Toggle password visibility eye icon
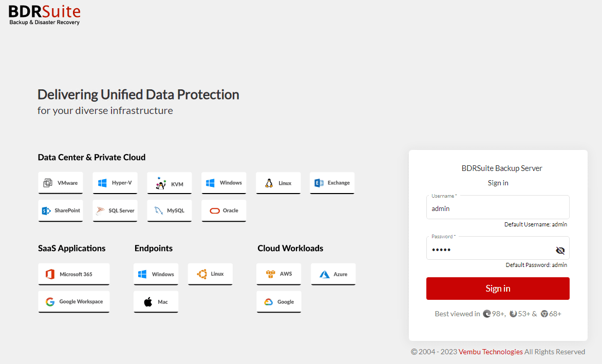The width and height of the screenshot is (602, 364). click(x=560, y=251)
